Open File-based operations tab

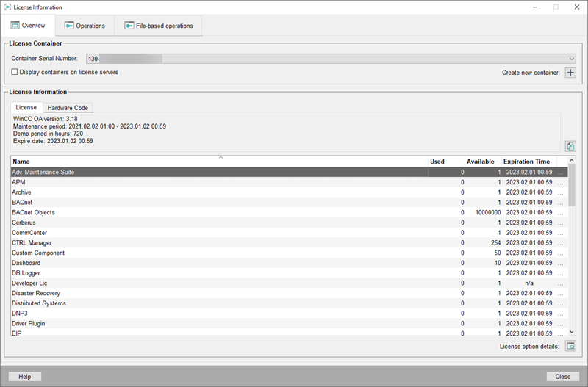click(158, 26)
